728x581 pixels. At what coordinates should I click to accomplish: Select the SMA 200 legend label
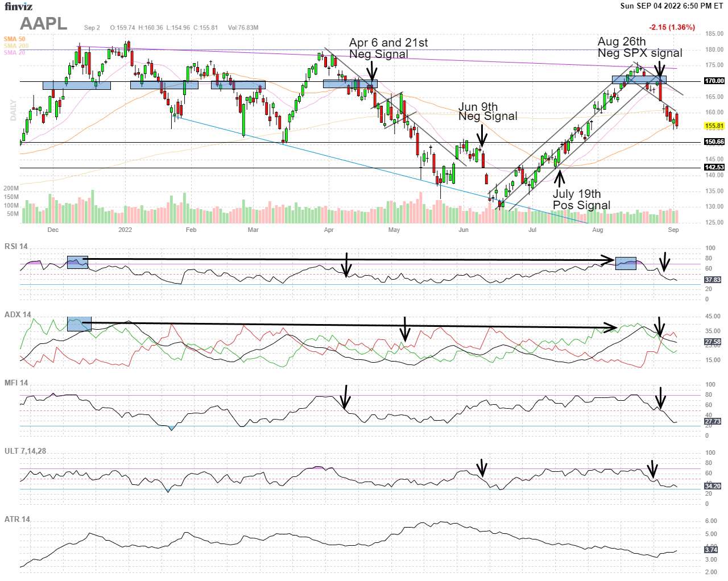pyautogui.click(x=16, y=46)
